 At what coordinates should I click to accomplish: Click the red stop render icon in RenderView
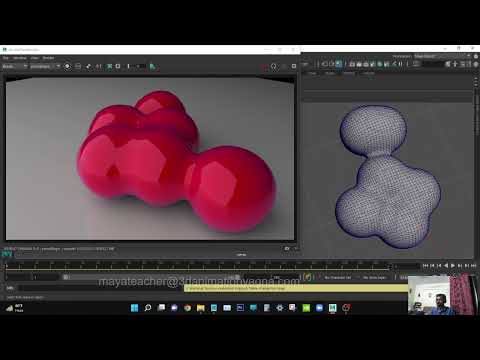tap(264, 66)
